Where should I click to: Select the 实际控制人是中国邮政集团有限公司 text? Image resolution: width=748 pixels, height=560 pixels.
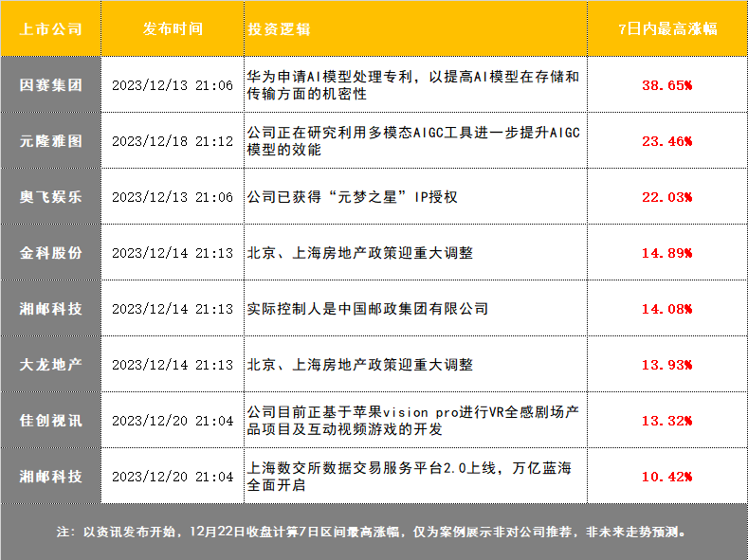pos(367,309)
